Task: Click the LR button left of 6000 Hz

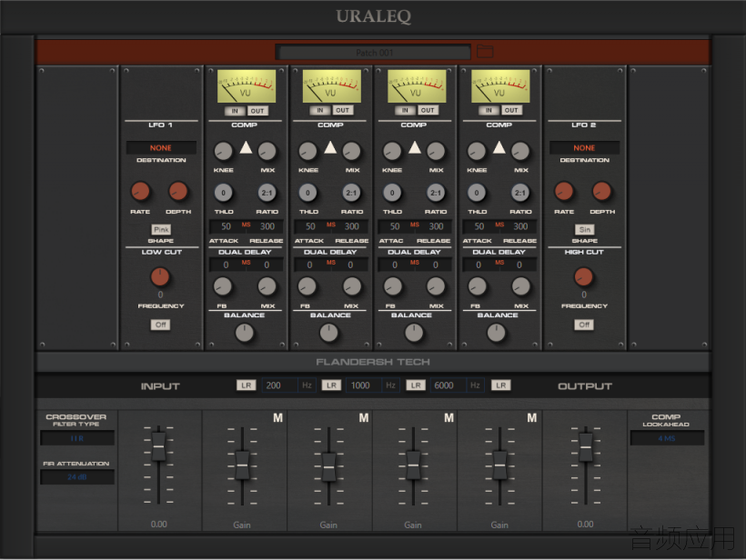Action: 416,385
